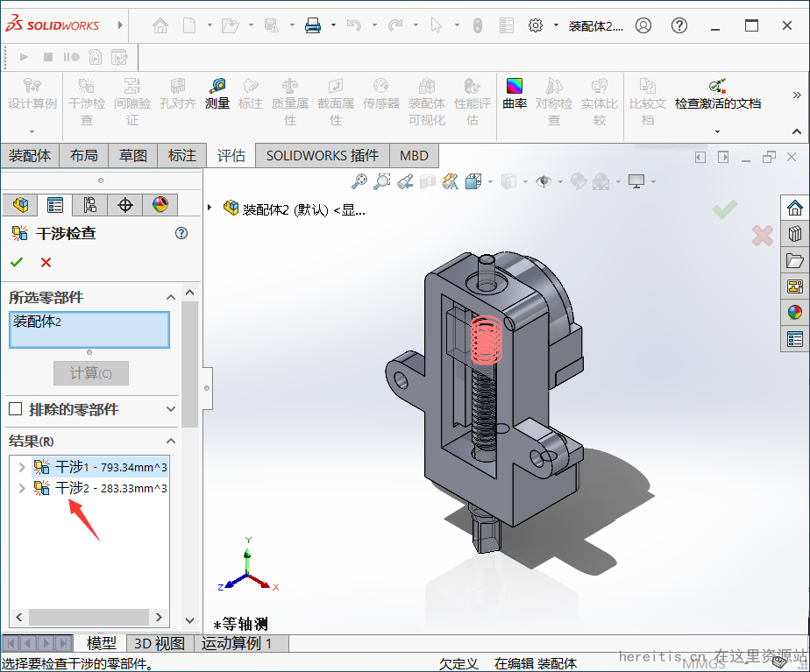Open SOLIDWORKS Resources home in task pane
Viewport: 810px width, 672px height.
(x=795, y=208)
